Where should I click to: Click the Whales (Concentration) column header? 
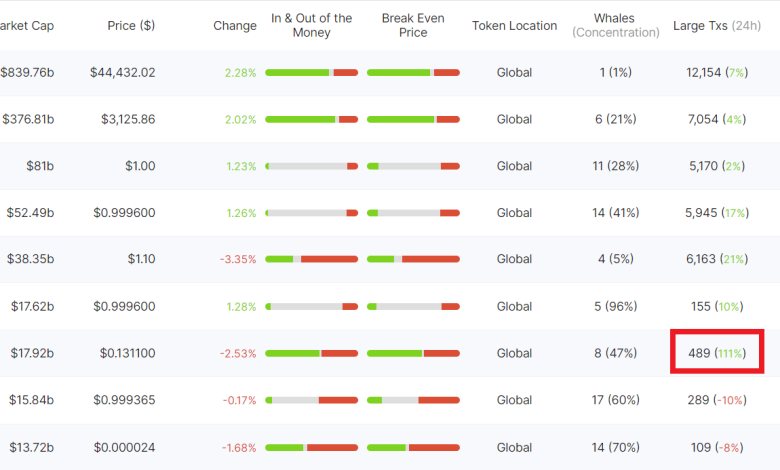[615, 25]
